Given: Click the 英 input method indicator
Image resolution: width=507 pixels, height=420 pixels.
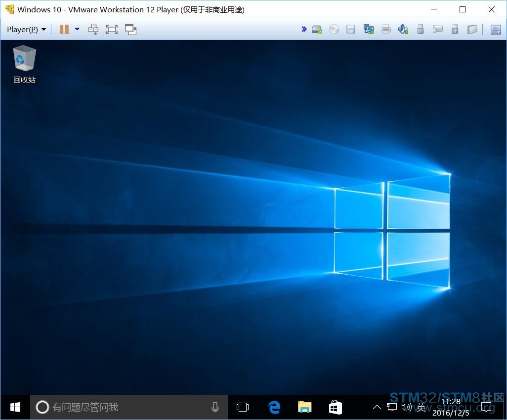Looking at the screenshot, I should pyautogui.click(x=421, y=407).
